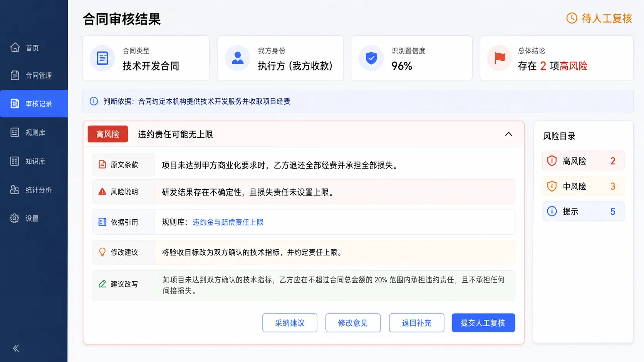Click the document icon in 合同类型 card
The width and height of the screenshot is (644, 362).
[x=102, y=58]
